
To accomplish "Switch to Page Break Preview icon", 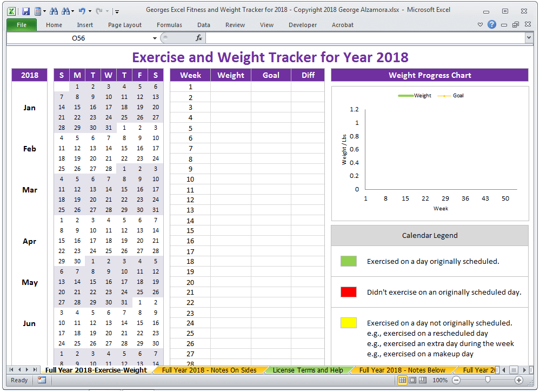I will click(x=423, y=380).
